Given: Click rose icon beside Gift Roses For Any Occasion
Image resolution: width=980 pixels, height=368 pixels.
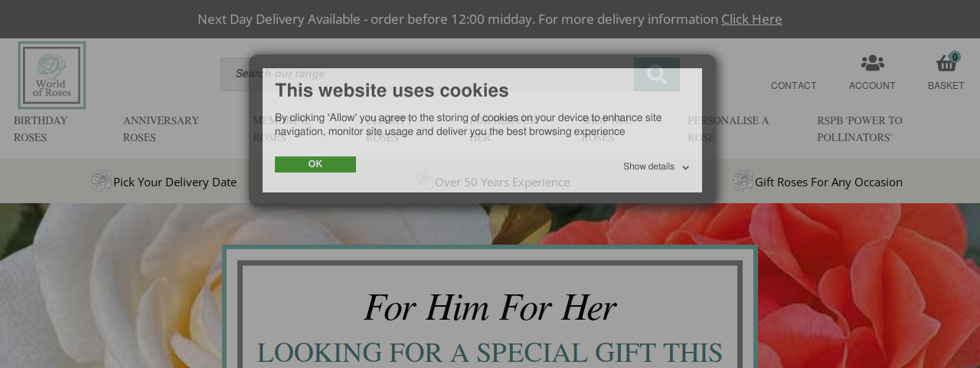Looking at the screenshot, I should (743, 182).
